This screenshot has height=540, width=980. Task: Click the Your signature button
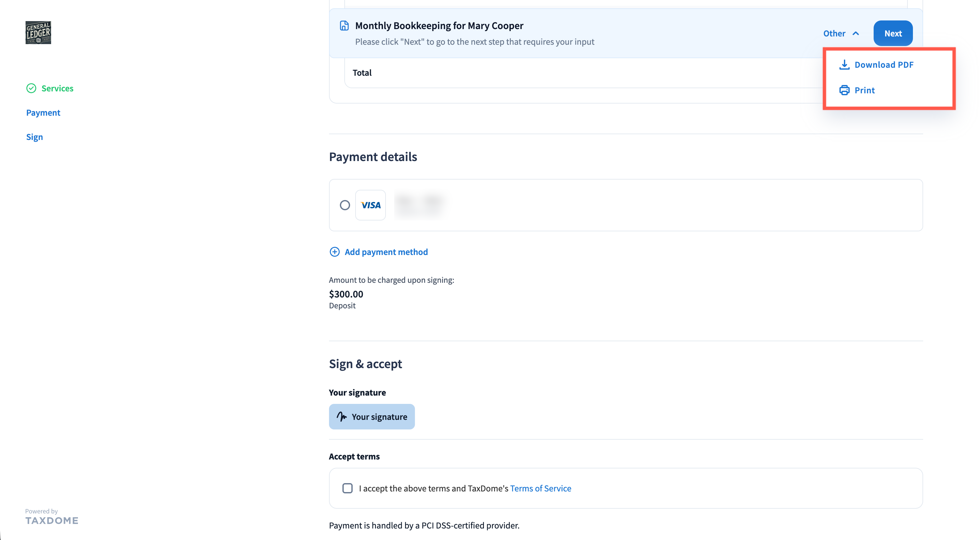pyautogui.click(x=372, y=417)
